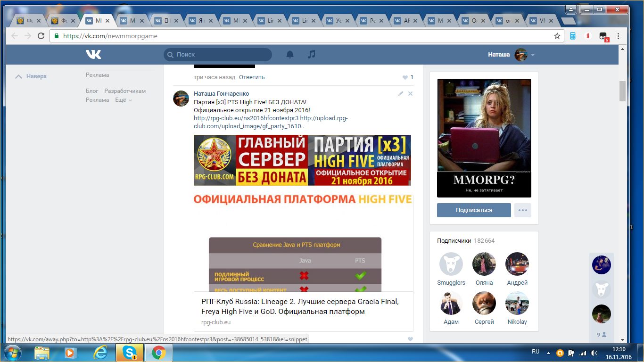Click the VK logo in the header

pyautogui.click(x=93, y=55)
